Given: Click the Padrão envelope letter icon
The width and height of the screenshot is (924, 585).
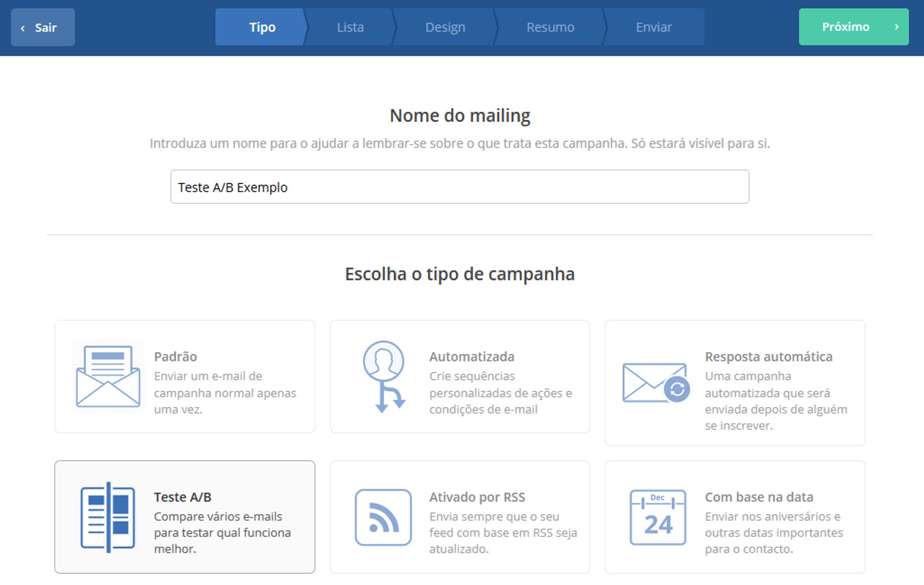Looking at the screenshot, I should [108, 376].
